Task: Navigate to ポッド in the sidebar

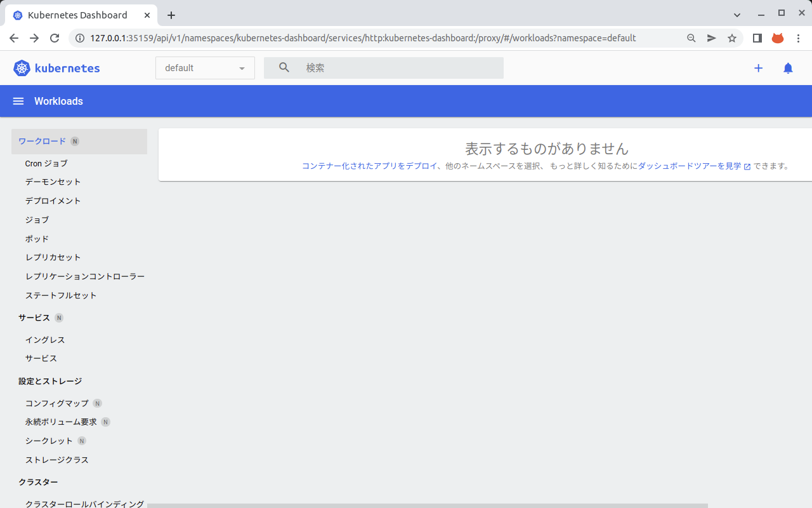Action: (36, 239)
